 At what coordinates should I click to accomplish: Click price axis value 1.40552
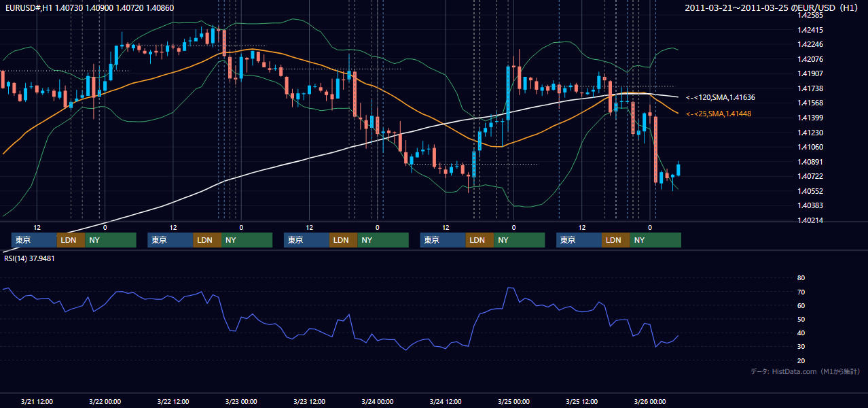point(810,191)
